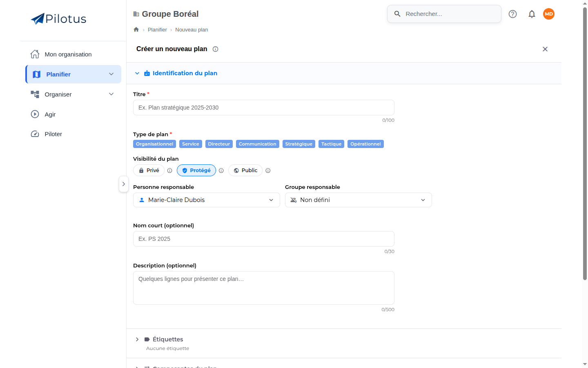Image resolution: width=588 pixels, height=368 pixels.
Task: Click the scrollbar down arrow
Action: coord(585,364)
